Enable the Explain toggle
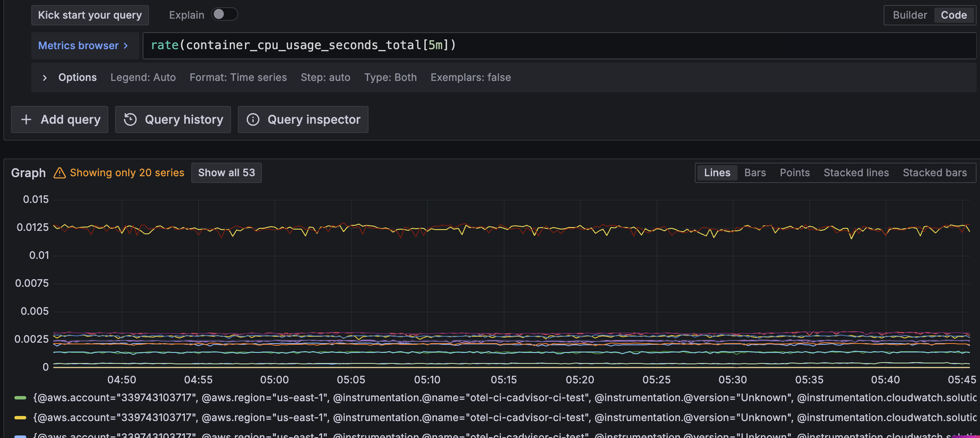The width and height of the screenshot is (980, 438). [x=224, y=14]
